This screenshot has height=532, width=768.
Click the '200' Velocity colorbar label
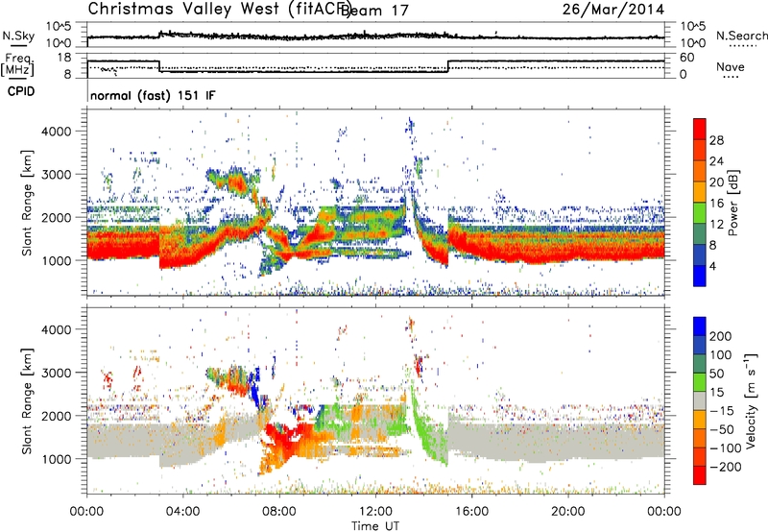pyautogui.click(x=721, y=336)
